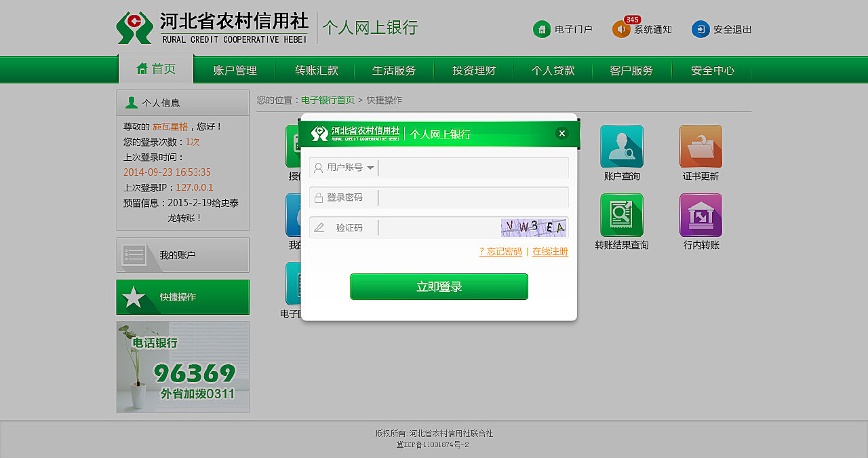868x458 pixels.
Task: Click the 河北省农村信用社 logo in header
Action: coord(212,28)
